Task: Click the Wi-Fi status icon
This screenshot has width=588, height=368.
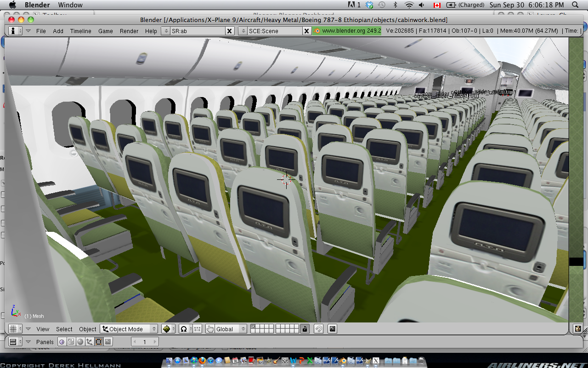Action: [409, 5]
